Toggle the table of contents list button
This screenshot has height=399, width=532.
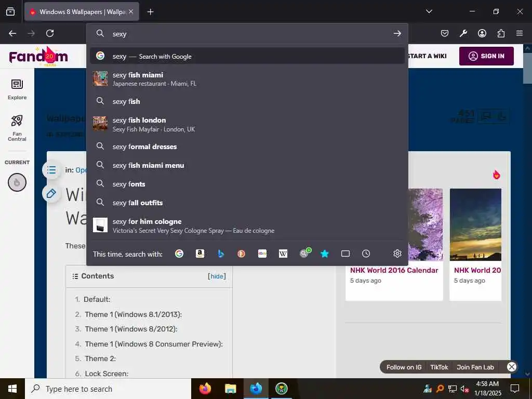(x=51, y=170)
